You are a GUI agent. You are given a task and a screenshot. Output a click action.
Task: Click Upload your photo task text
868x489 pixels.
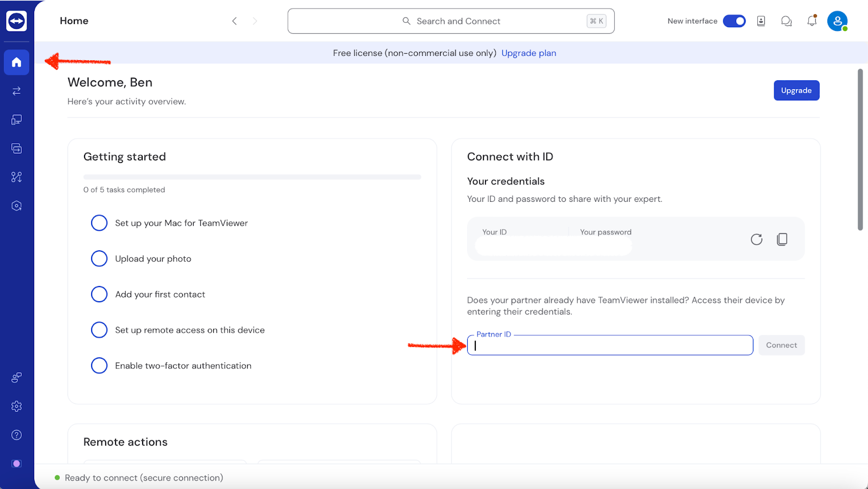click(x=153, y=259)
